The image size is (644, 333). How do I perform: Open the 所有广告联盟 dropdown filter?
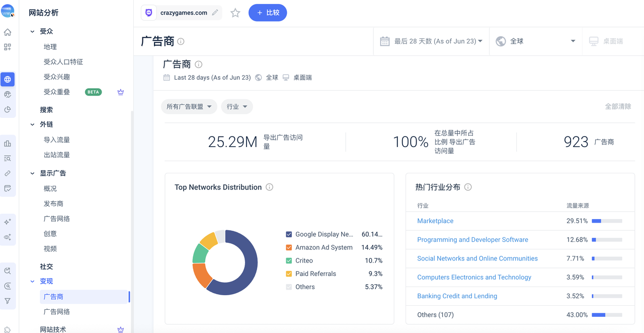coord(189,107)
